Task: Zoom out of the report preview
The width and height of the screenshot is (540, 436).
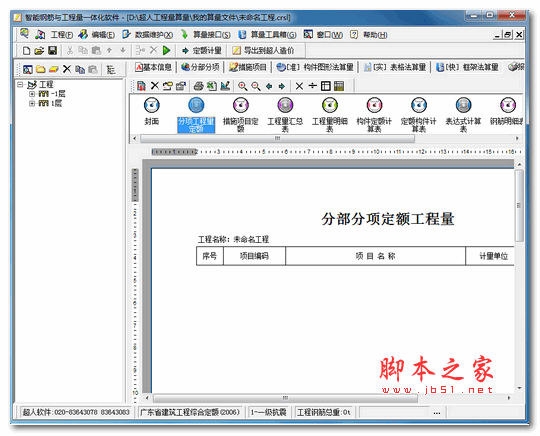Action: [x=256, y=86]
